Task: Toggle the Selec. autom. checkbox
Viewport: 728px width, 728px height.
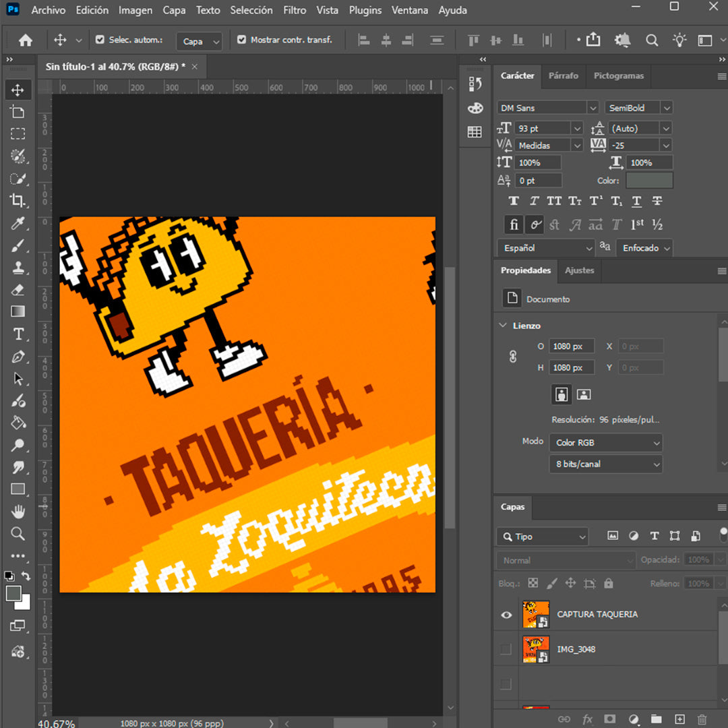Action: coord(100,40)
